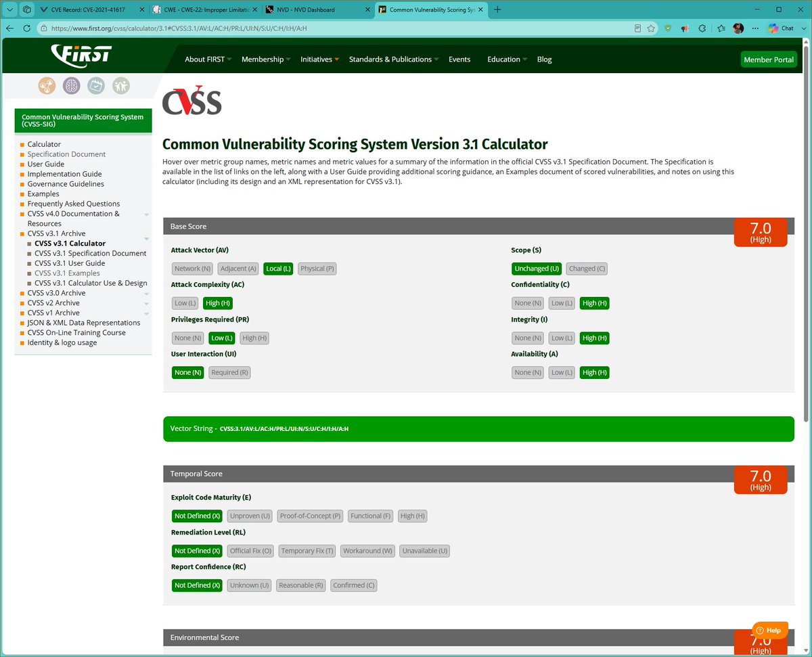Switch to CVE Record CVE-2021-41617 tab

tap(91, 9)
